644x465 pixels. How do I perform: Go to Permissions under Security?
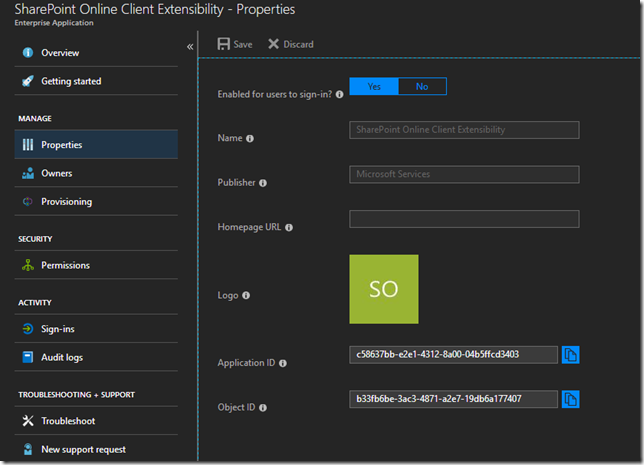pos(65,265)
